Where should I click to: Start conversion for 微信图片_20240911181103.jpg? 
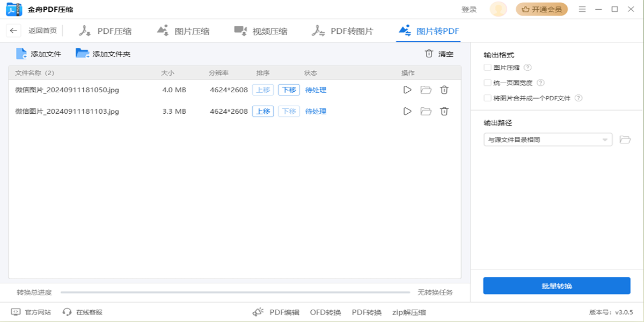coord(407,111)
